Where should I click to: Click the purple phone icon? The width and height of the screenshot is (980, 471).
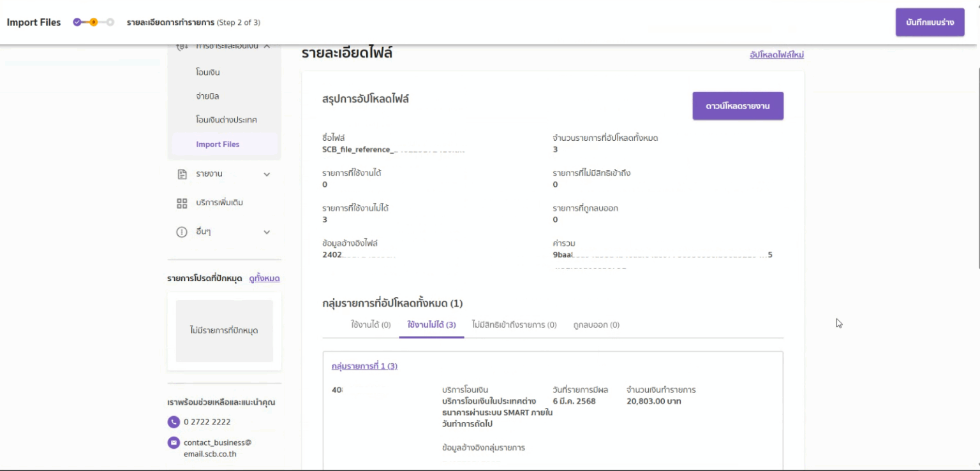174,422
